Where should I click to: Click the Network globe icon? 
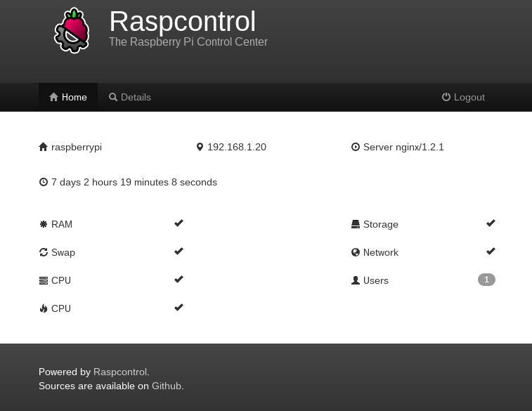click(x=355, y=252)
